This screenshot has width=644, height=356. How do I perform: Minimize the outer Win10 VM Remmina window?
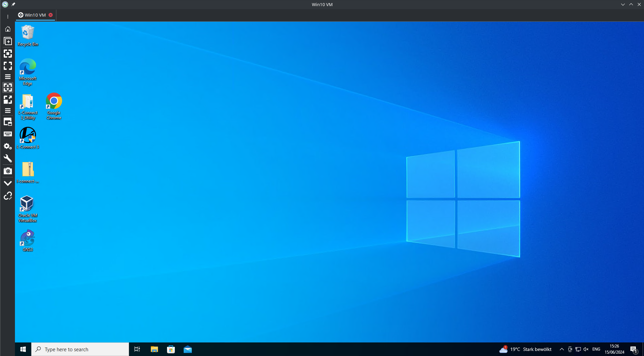coord(623,4)
